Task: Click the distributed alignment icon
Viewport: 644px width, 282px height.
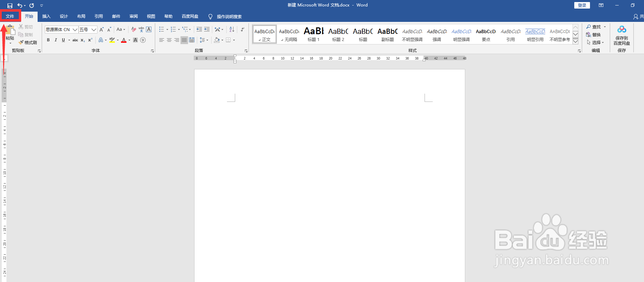Action: click(192, 40)
